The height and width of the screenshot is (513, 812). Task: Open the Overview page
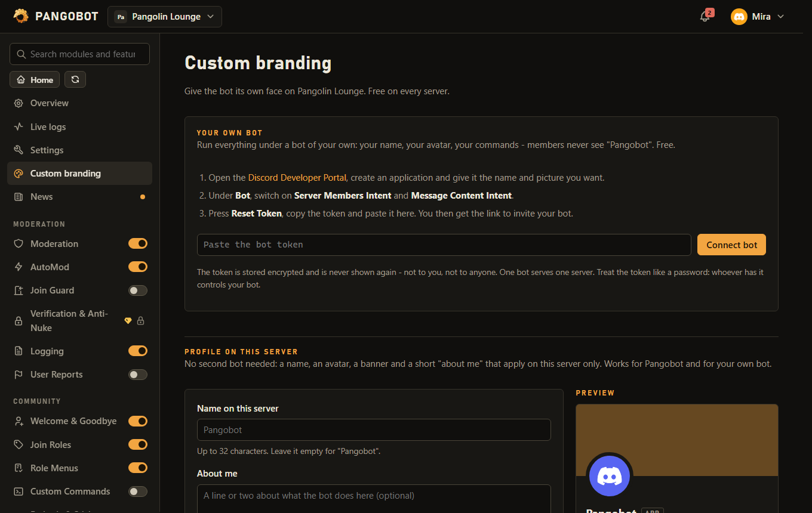(79, 103)
